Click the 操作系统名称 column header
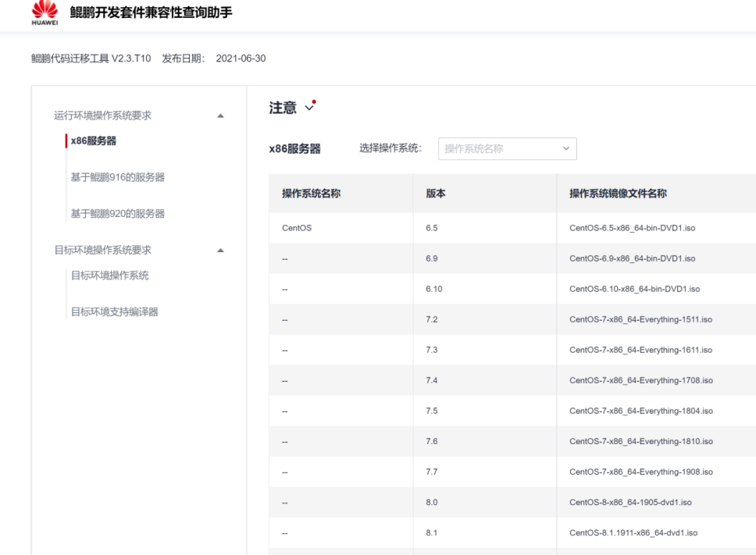The image size is (756, 555). (x=311, y=194)
